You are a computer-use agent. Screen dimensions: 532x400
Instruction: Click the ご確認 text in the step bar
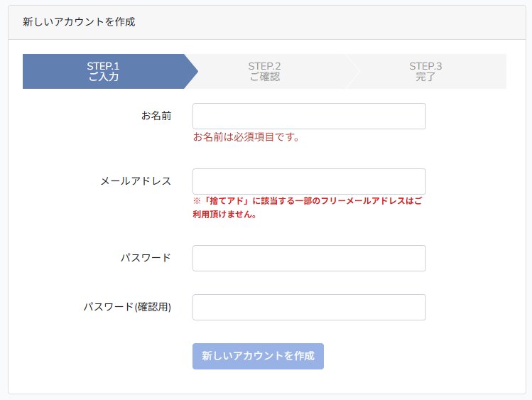tap(265, 77)
